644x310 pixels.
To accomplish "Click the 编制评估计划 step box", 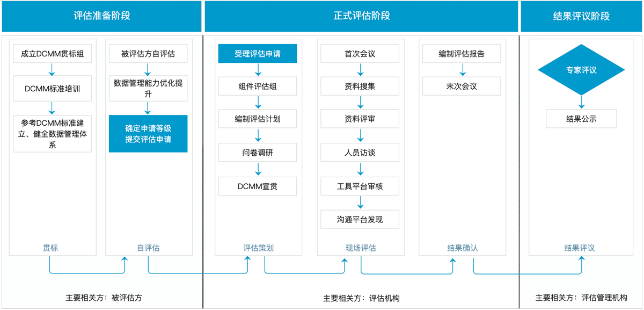I will coord(258,119).
